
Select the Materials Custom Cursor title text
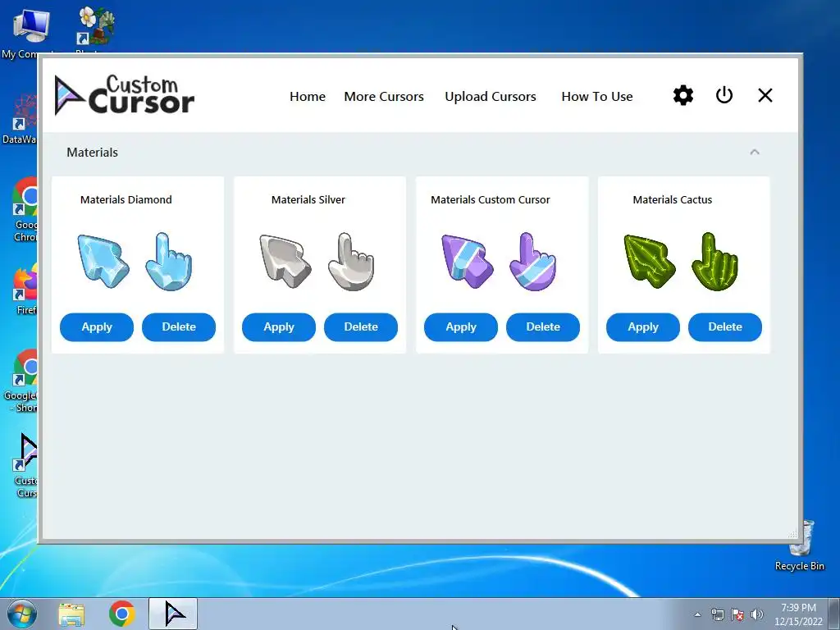click(x=491, y=200)
